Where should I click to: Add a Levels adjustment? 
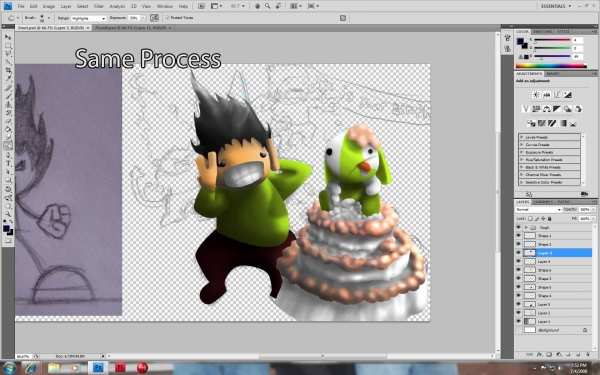pyautogui.click(x=546, y=95)
